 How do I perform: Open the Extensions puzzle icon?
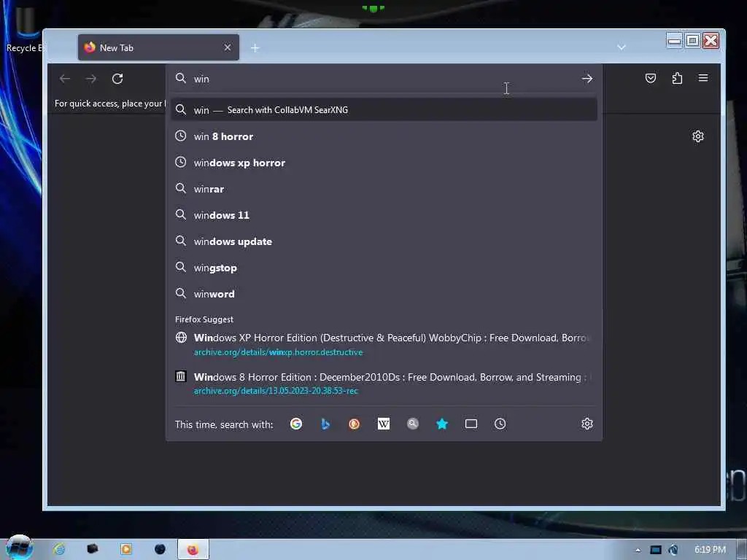677,78
